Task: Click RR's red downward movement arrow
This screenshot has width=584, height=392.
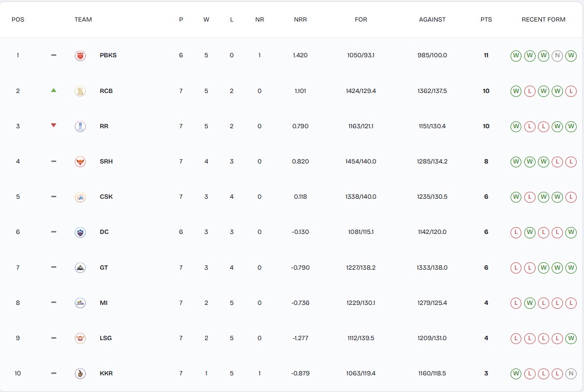Action: click(x=54, y=126)
